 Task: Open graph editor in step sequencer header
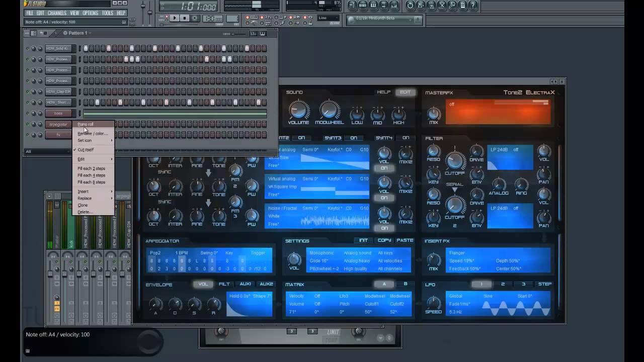pos(253,34)
